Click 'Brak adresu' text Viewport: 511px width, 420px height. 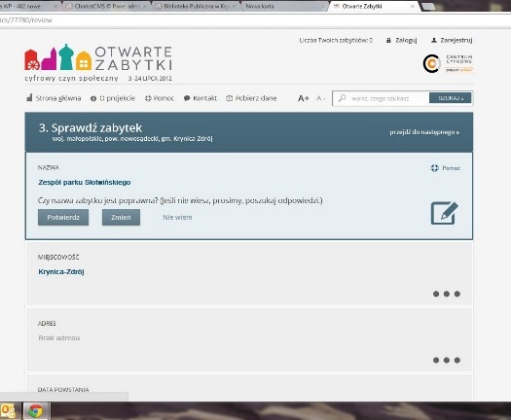(59, 338)
